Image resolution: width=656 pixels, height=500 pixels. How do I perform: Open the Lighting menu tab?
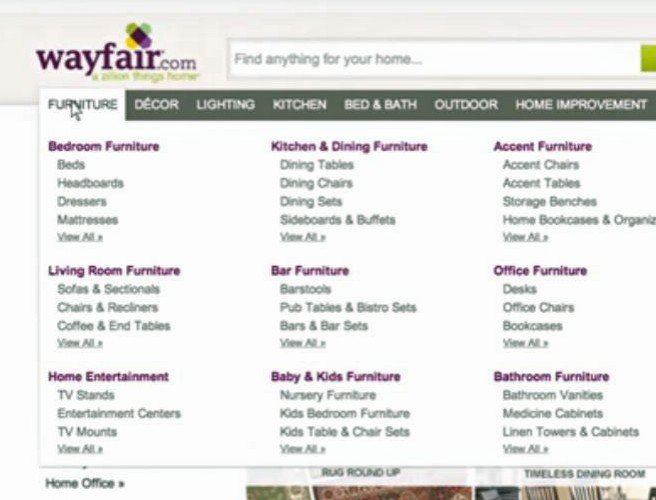(226, 105)
